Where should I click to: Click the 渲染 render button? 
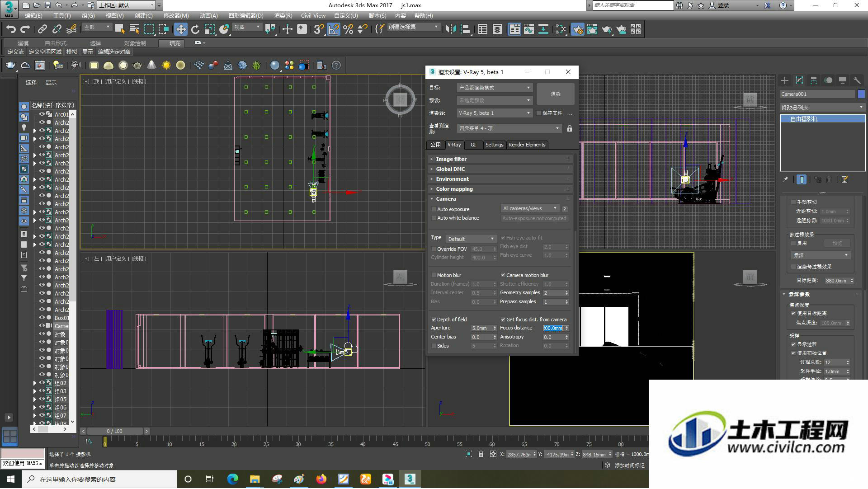[555, 94]
